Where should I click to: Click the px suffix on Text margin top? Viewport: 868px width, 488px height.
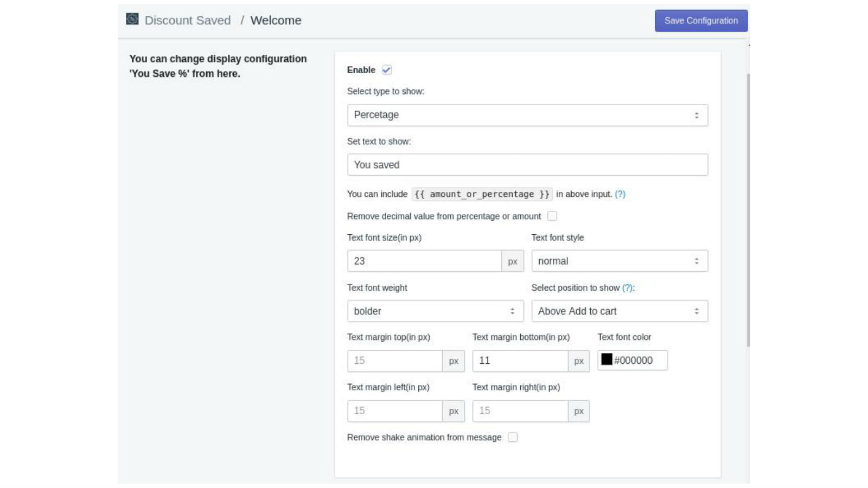(454, 360)
